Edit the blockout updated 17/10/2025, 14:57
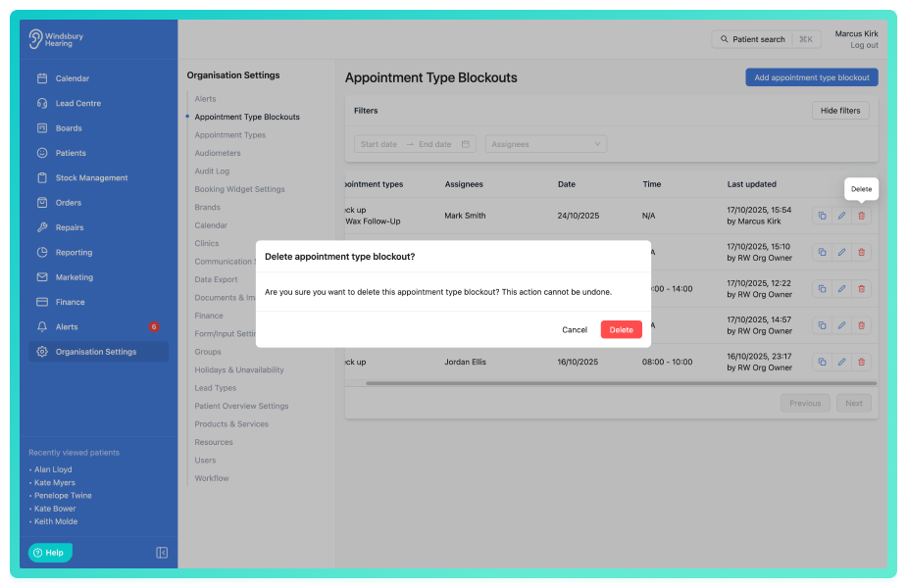 tap(841, 325)
